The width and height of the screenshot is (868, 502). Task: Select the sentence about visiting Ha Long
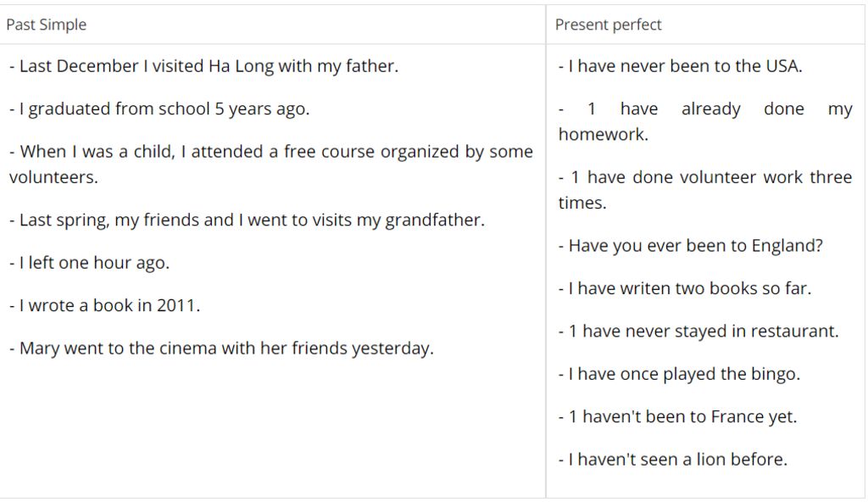(x=203, y=66)
